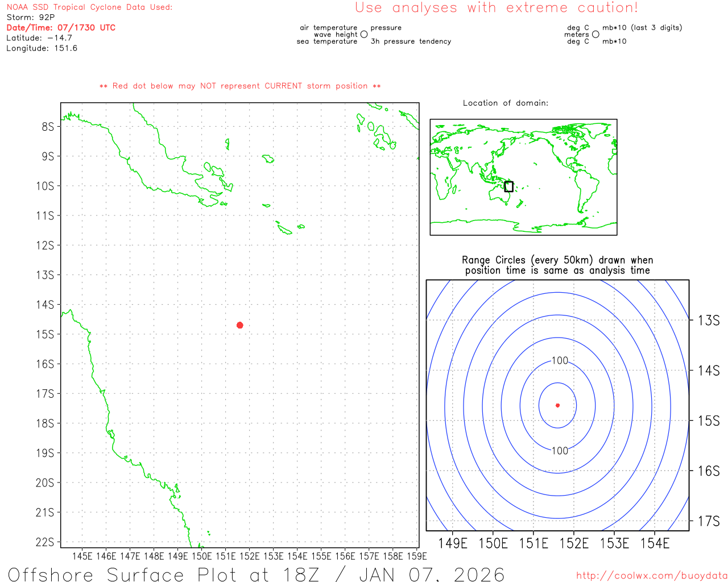Click the station model circle in left legend
The width and height of the screenshot is (728, 582).
point(364,35)
